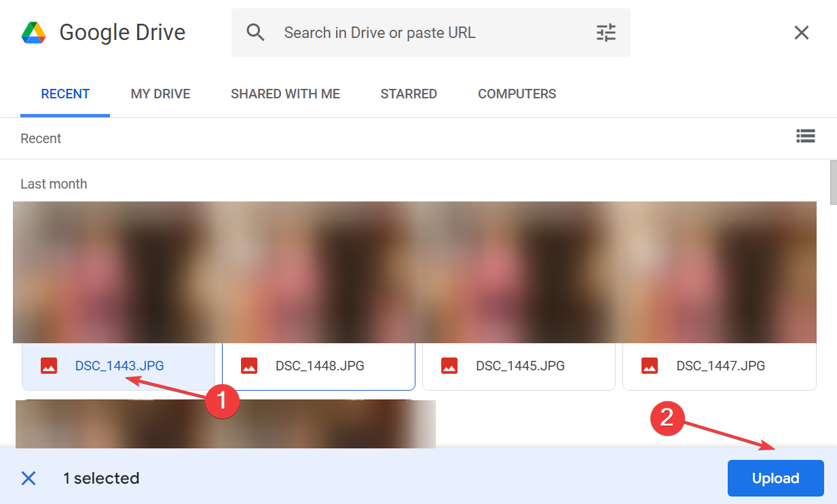Click the vertical scrollbar thumb
837x504 pixels.
click(x=834, y=182)
